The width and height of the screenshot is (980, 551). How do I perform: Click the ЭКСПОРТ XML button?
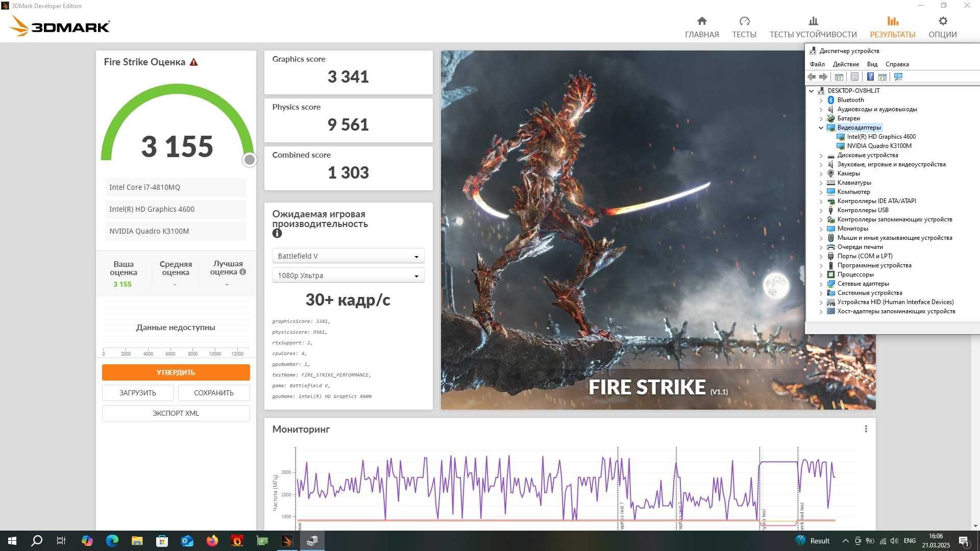tap(176, 413)
